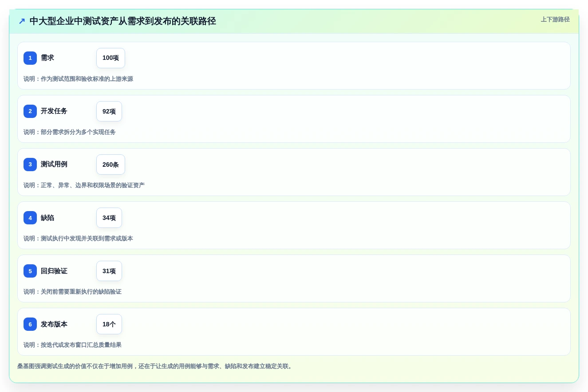Click step number badge 5
Viewport: 588px width, 392px height.
(30, 271)
